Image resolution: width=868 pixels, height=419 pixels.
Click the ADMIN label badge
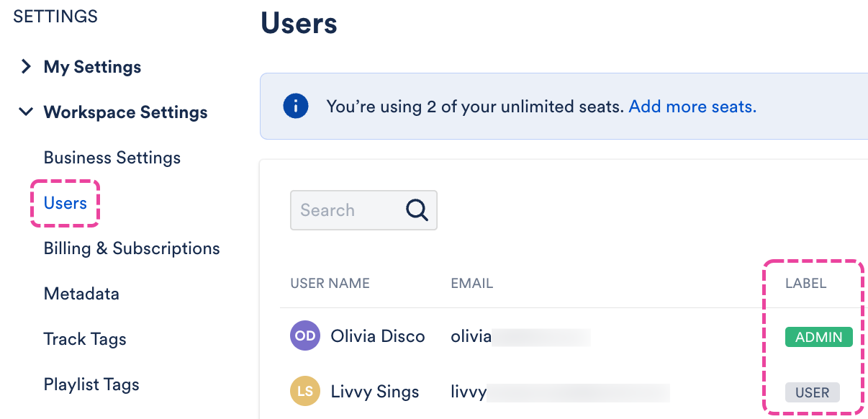coord(818,337)
